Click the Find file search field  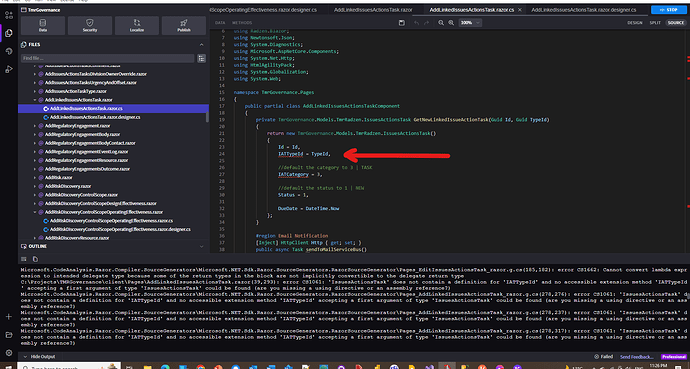pos(107,58)
